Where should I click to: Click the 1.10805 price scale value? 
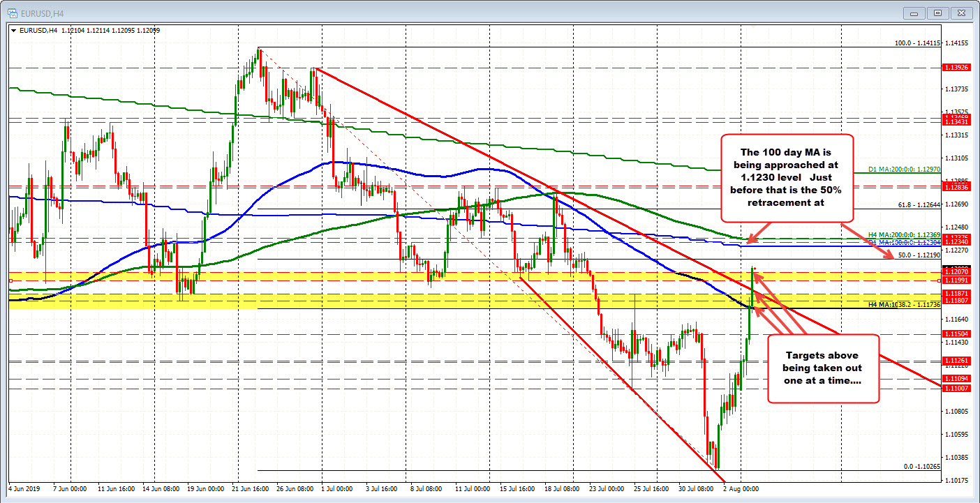coord(956,411)
